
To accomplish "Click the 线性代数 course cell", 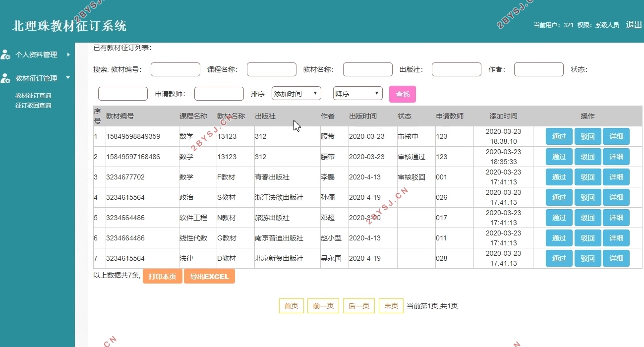I will (x=197, y=238).
